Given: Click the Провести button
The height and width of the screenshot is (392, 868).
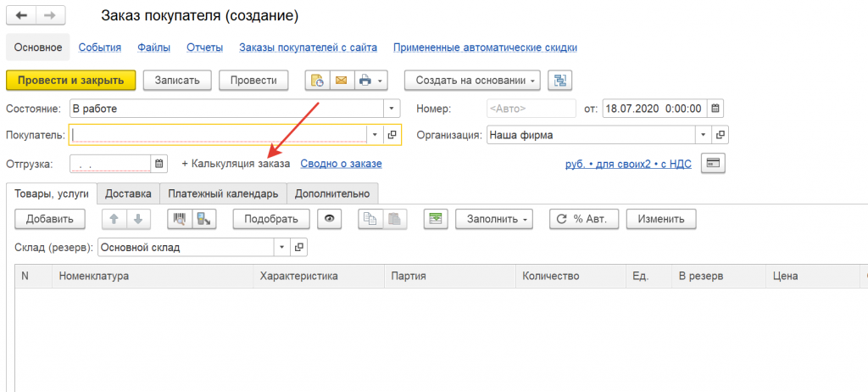Looking at the screenshot, I should pos(253,81).
